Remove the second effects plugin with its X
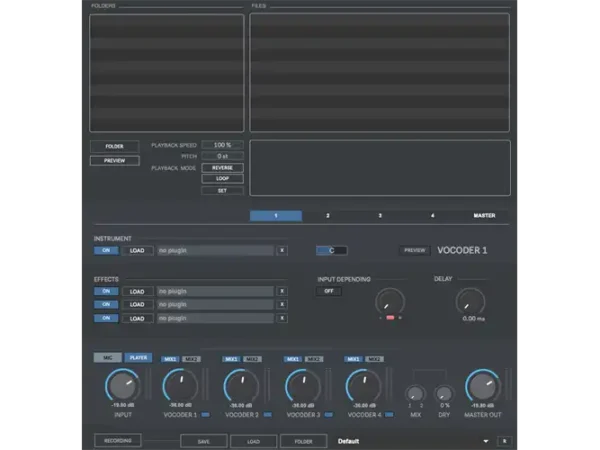 click(282, 305)
